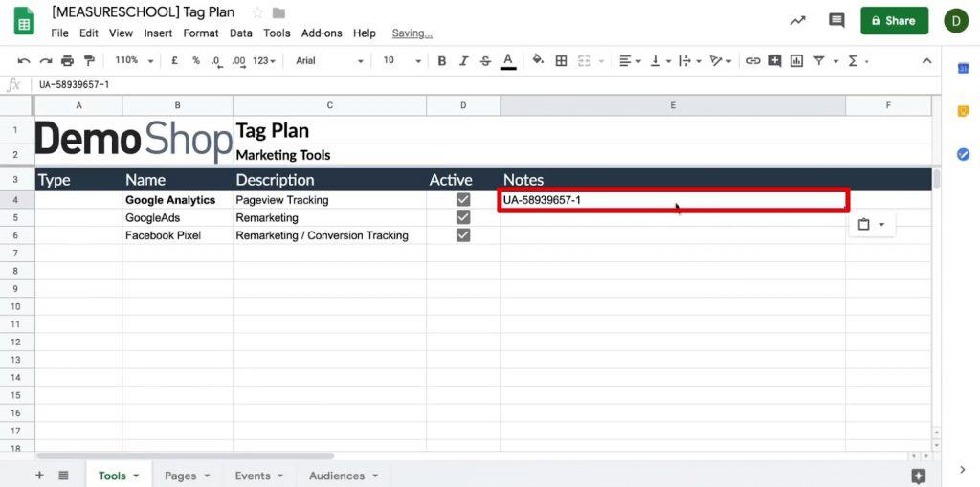The width and height of the screenshot is (980, 487).
Task: Click the undo arrow icon
Action: click(x=24, y=60)
